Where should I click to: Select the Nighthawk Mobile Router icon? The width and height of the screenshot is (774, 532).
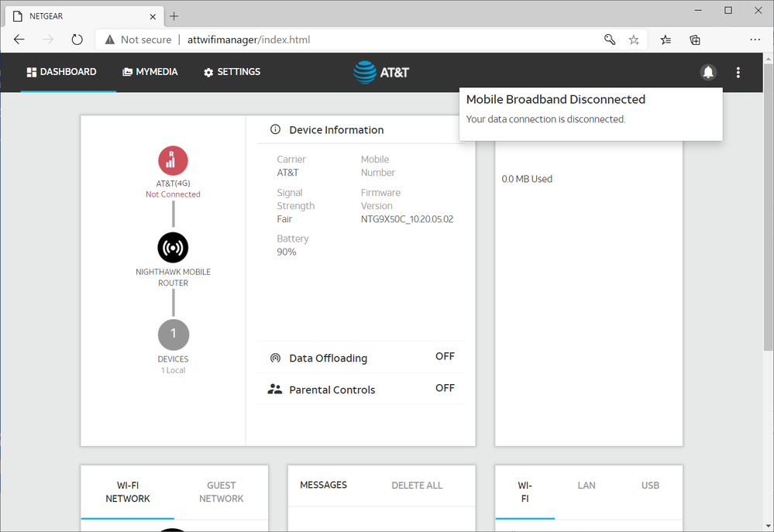point(173,247)
